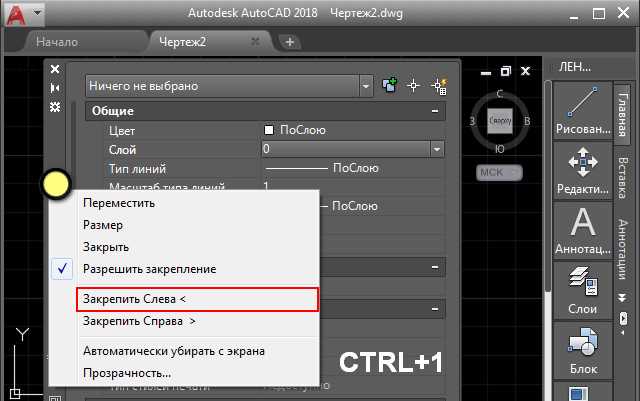Toggle Разрешить закрепление option

[x=149, y=269]
